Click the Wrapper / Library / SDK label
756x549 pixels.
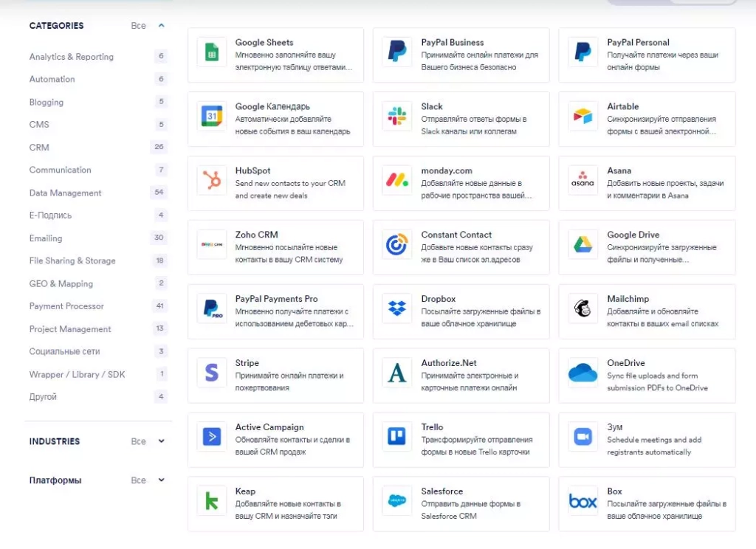point(77,375)
